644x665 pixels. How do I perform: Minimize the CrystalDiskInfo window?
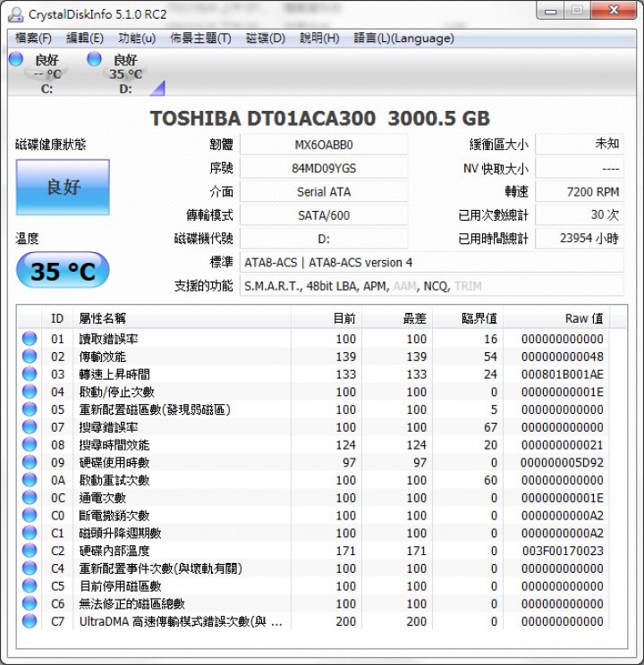(x=551, y=11)
